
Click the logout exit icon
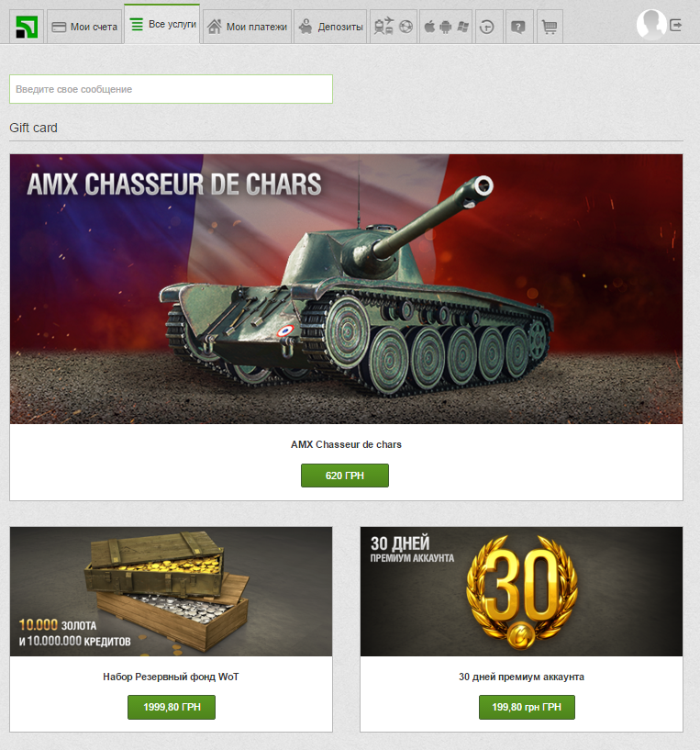(676, 25)
